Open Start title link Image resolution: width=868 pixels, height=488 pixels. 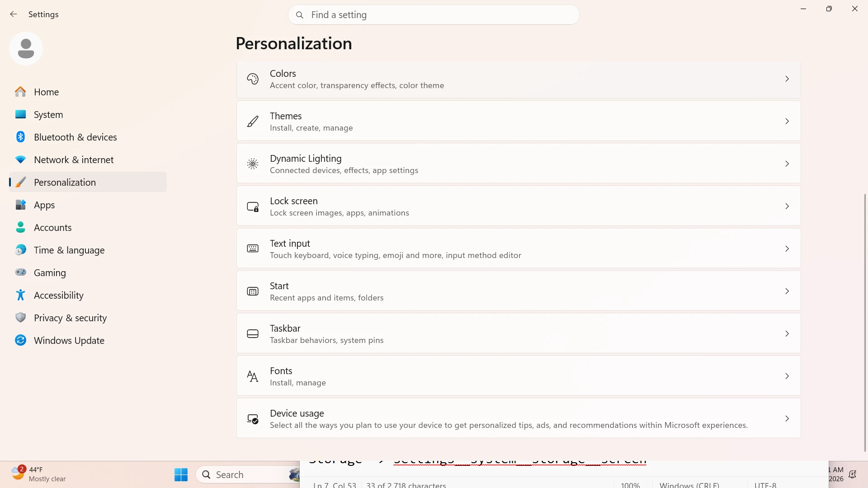point(279,286)
